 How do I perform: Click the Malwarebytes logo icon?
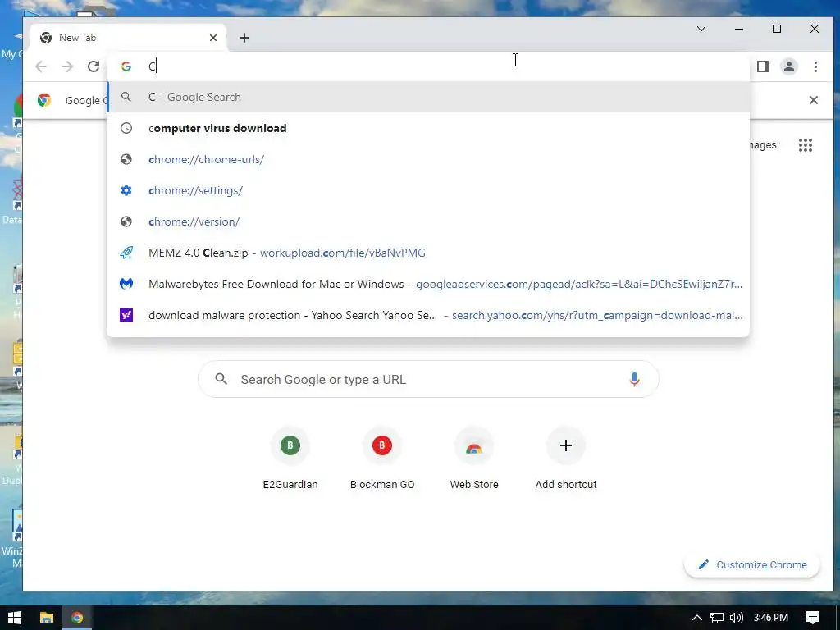tap(126, 284)
